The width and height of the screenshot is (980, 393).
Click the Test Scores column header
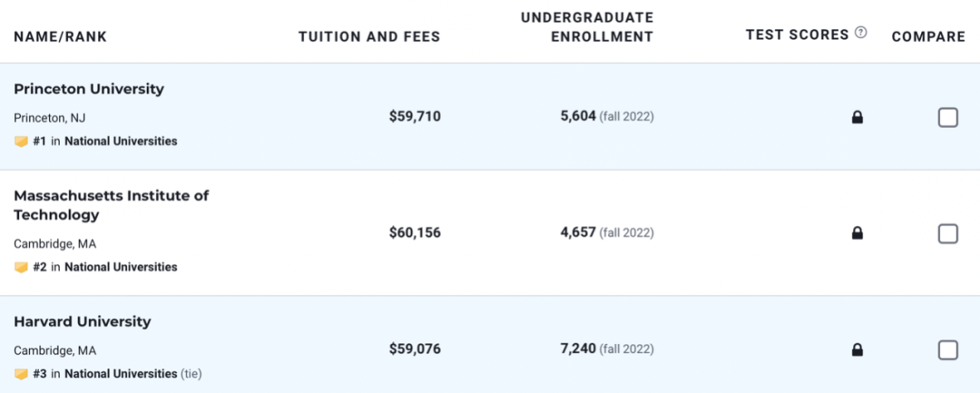coord(797,34)
